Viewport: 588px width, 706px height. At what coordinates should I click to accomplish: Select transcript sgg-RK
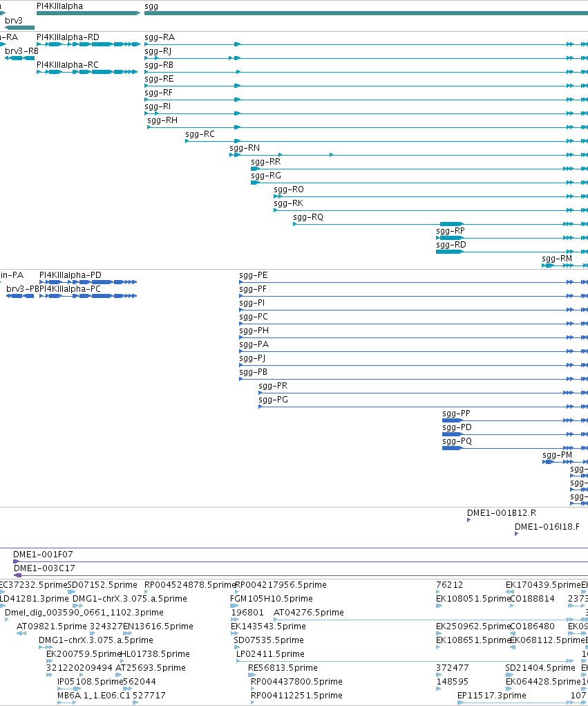coord(430,210)
